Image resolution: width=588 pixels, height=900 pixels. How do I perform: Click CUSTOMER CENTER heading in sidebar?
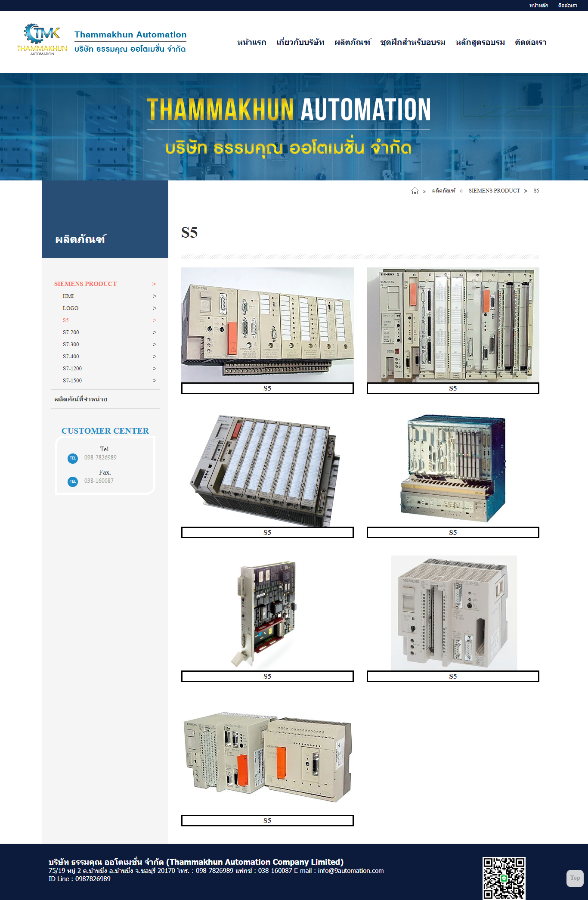point(105,431)
